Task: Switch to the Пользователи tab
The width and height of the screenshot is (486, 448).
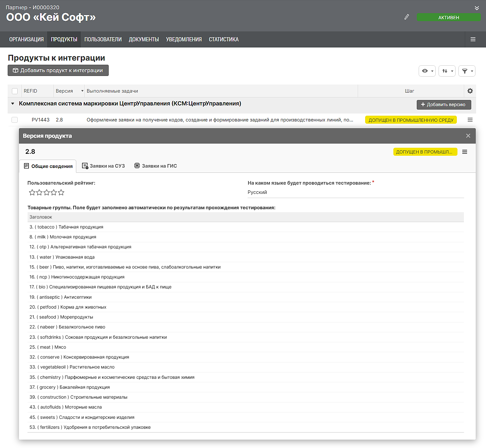Action: 103,39
